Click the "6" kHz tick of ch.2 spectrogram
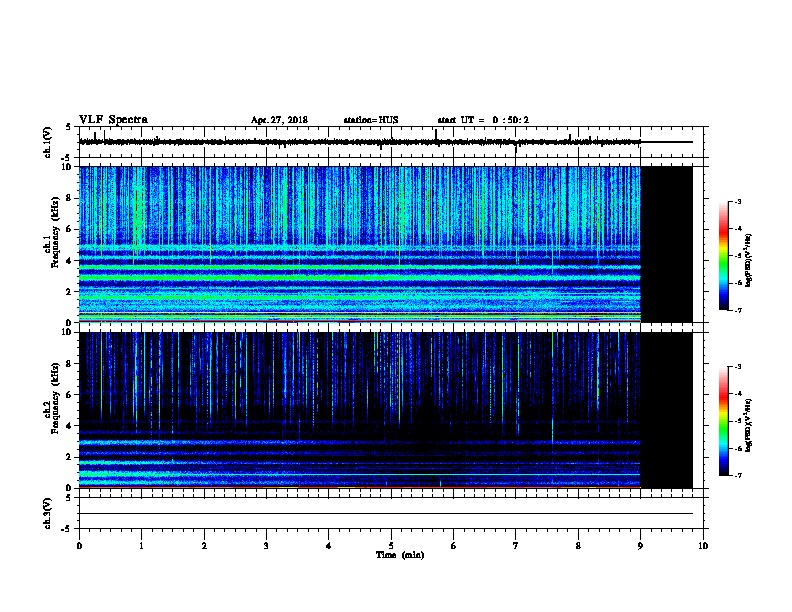The height and width of the screenshot is (612, 792). click(x=70, y=395)
